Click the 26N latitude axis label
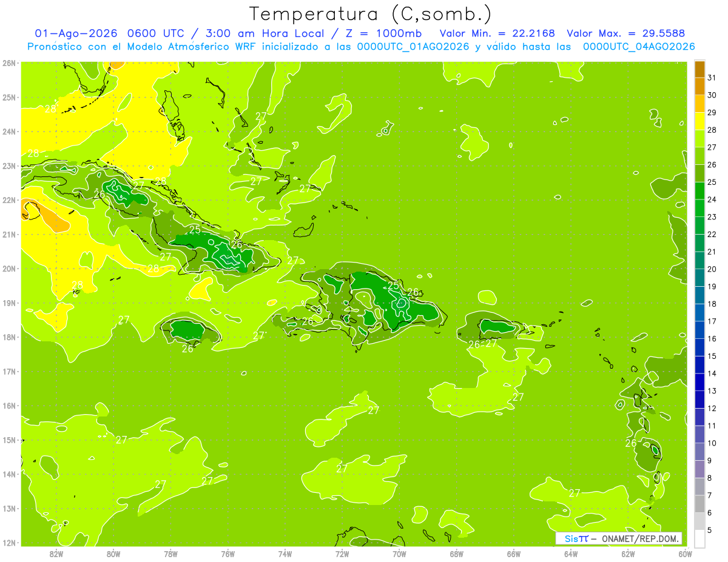Viewport: 728px width, 562px height. coord(9,63)
